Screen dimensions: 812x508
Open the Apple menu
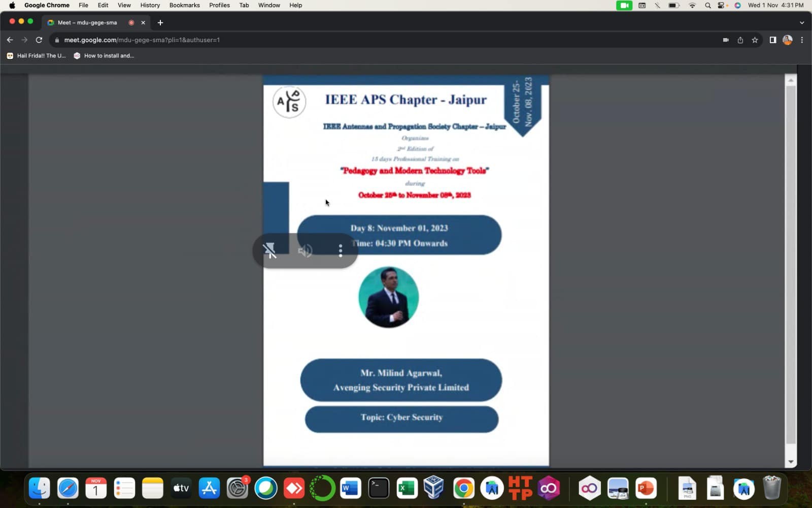[12, 5]
